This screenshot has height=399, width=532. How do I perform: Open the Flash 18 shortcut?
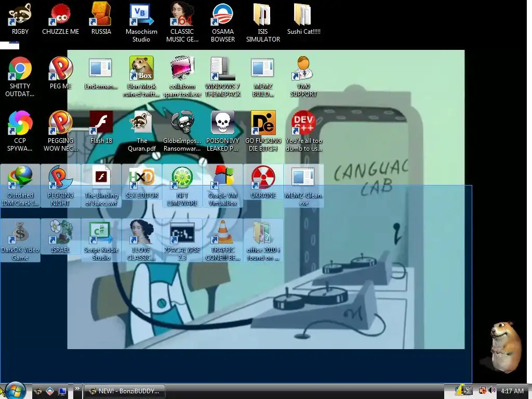pos(101,128)
